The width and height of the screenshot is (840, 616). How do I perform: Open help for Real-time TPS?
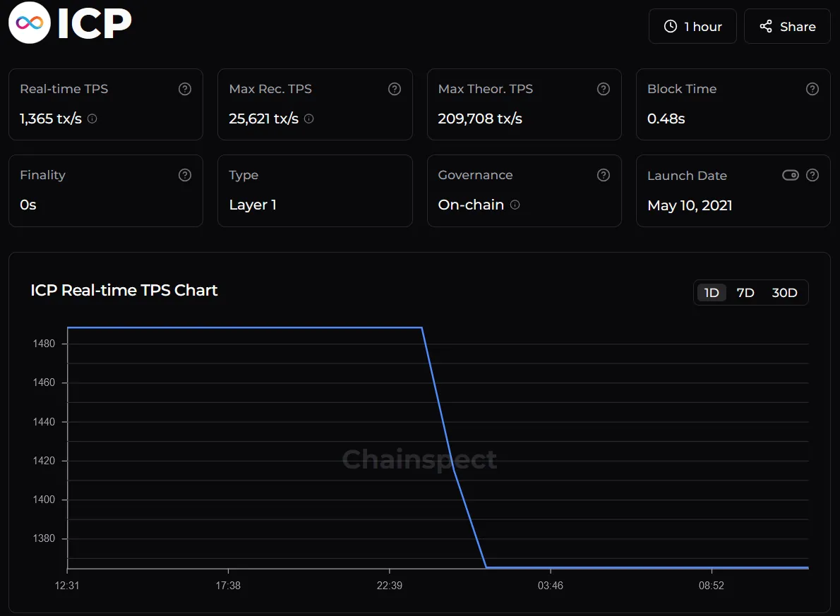point(185,89)
